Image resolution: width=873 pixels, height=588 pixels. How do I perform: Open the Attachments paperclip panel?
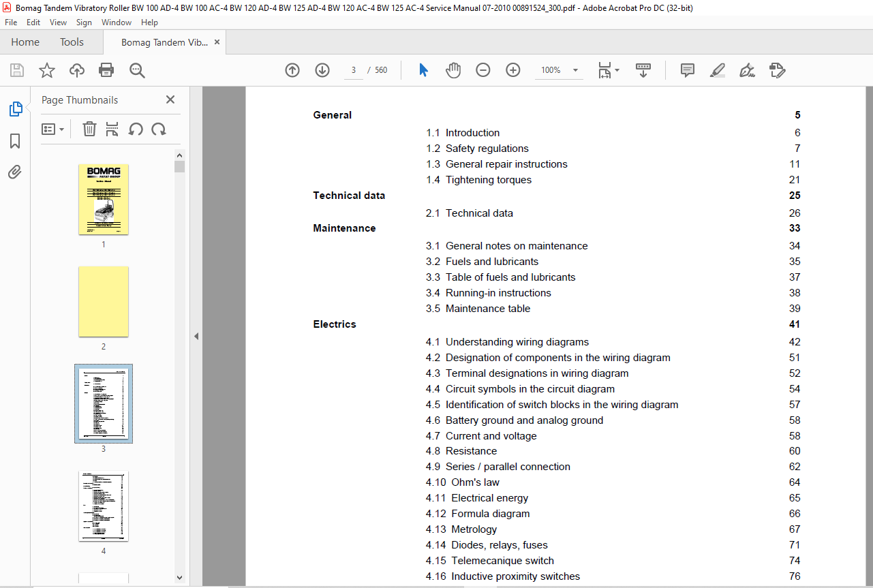point(15,172)
